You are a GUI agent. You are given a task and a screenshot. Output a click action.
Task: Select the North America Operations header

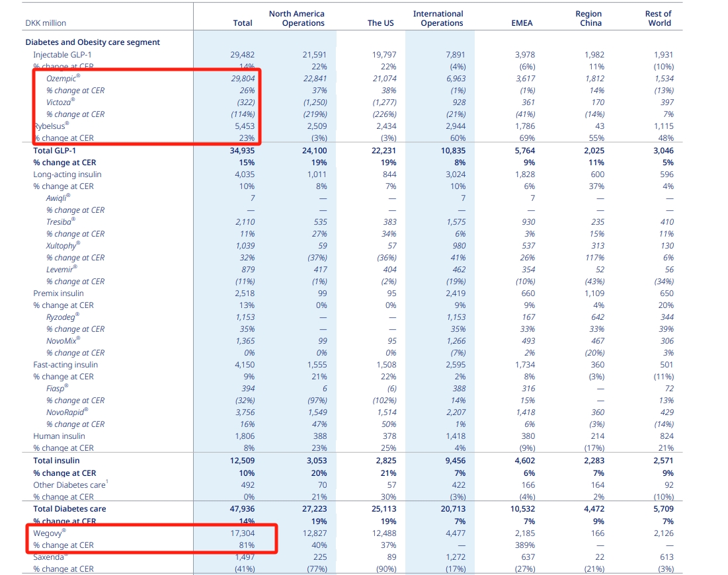(297, 18)
